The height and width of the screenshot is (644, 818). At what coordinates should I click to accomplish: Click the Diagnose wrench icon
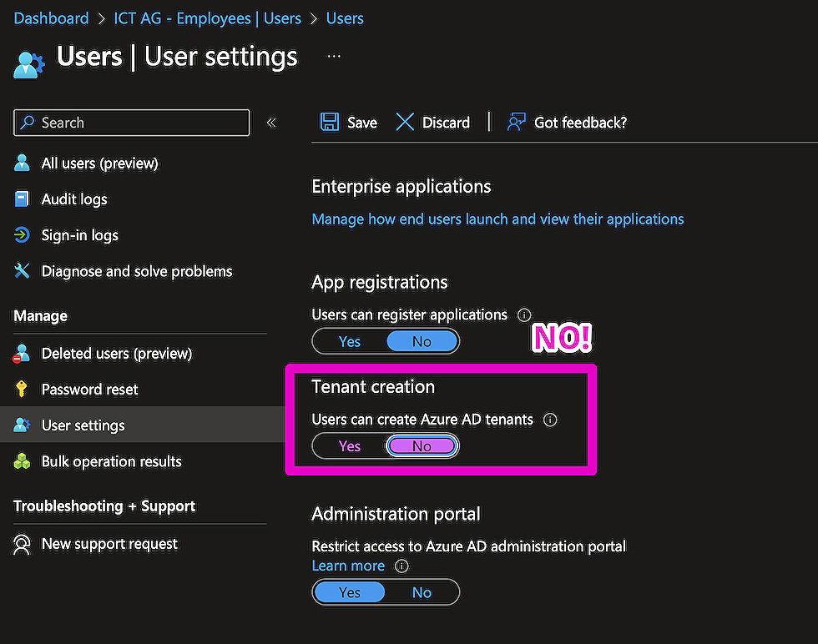point(22,271)
